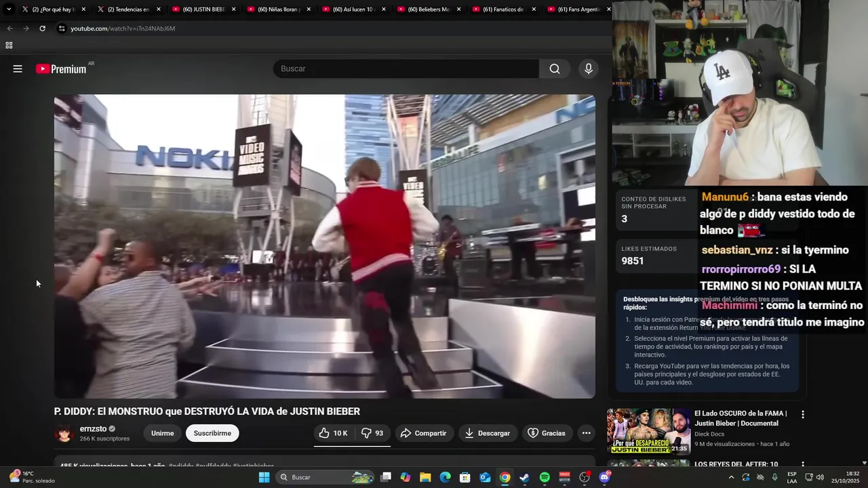868x488 pixels.
Task: Open the YouTube hamburger guide menu
Action: click(x=18, y=68)
